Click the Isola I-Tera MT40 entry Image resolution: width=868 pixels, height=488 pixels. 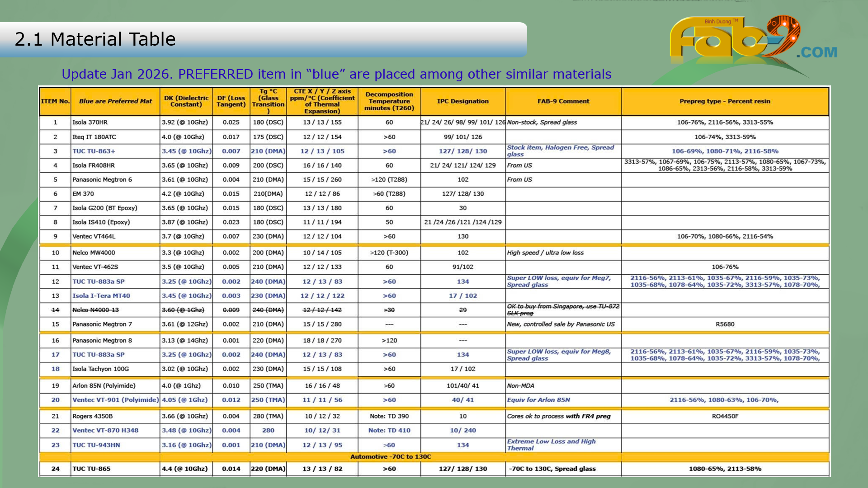(x=101, y=296)
